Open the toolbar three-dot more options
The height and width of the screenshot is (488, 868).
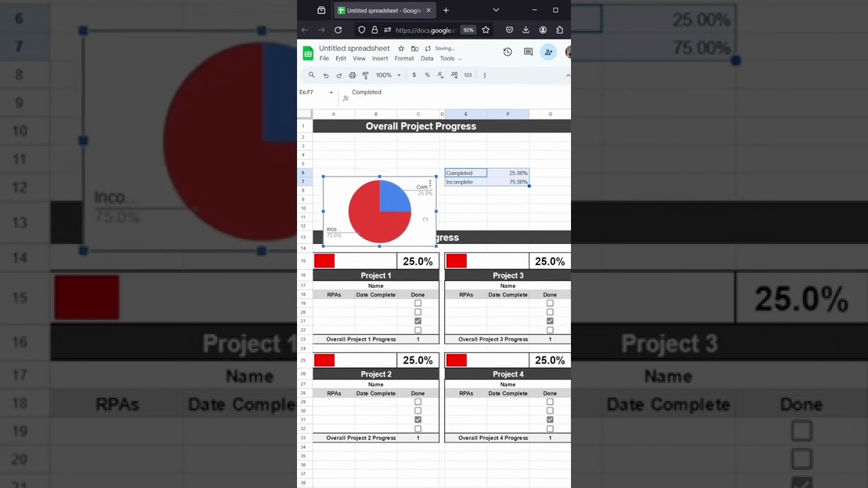pos(484,75)
